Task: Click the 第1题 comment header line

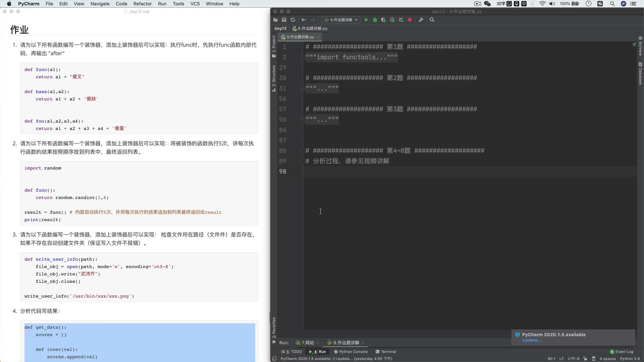Action: click(391, 47)
